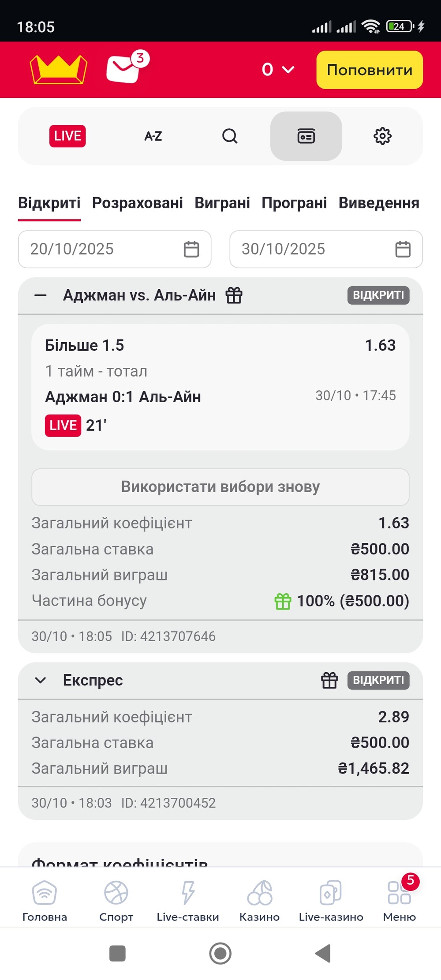Open the A-Z sports list

[x=153, y=136]
